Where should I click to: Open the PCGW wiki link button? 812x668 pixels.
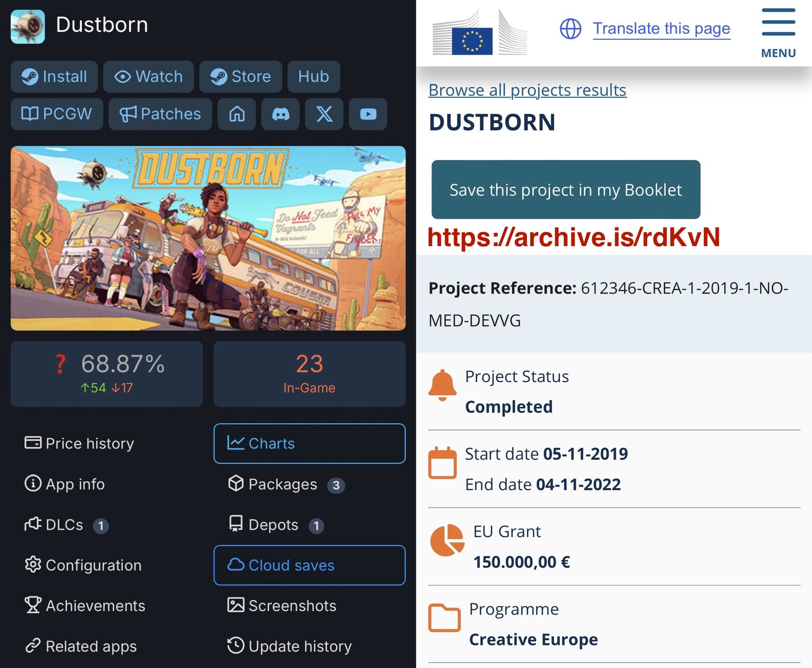[x=57, y=114]
